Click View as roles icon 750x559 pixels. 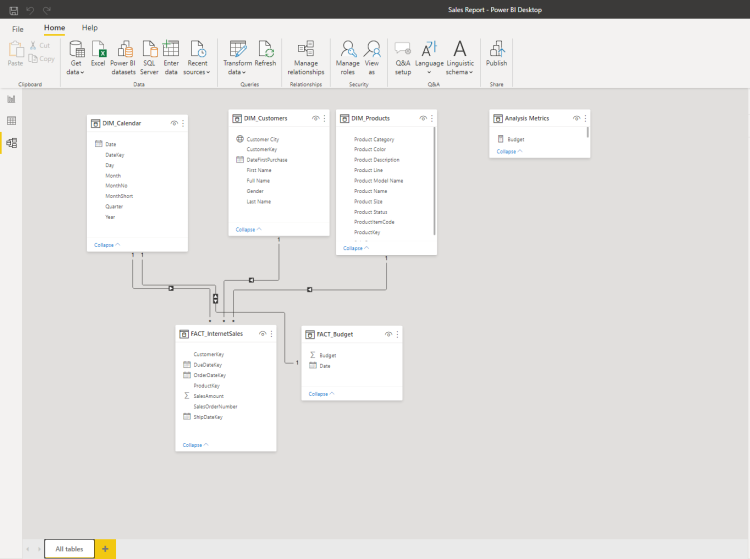(372, 57)
